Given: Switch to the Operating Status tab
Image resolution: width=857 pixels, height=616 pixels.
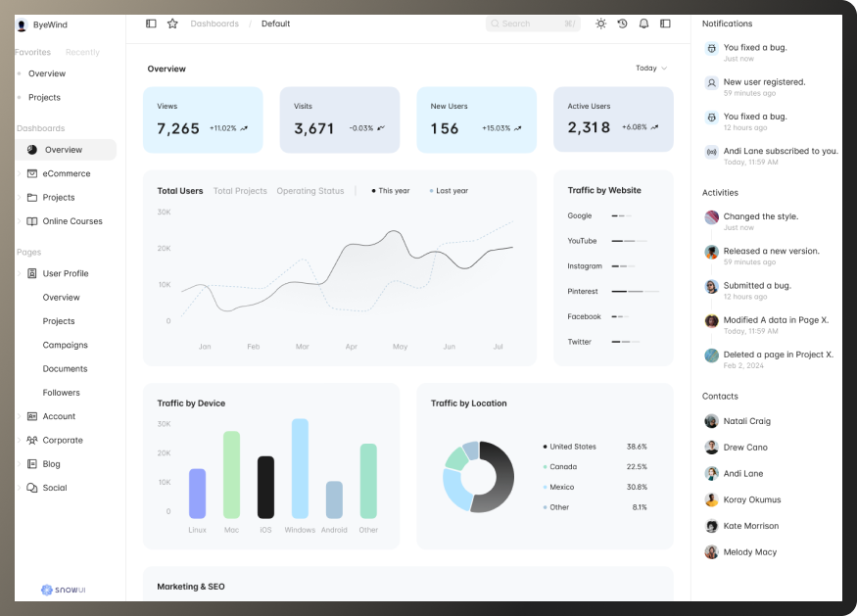Looking at the screenshot, I should click(x=309, y=191).
